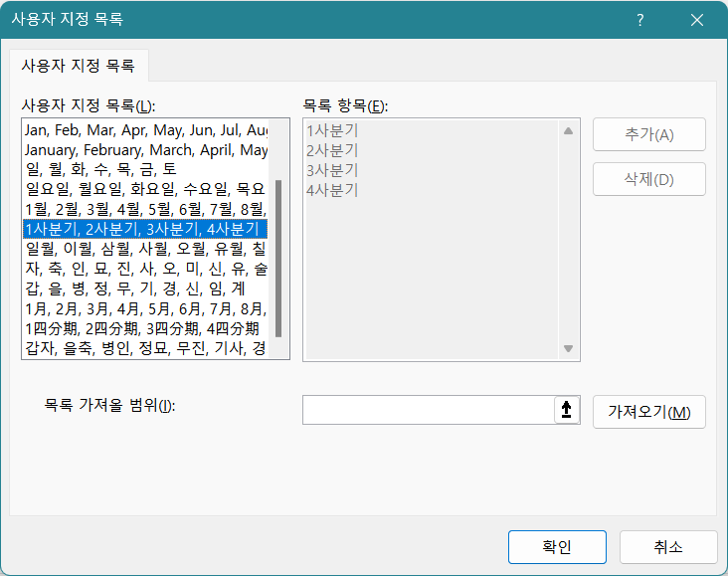Viewport: 728px width, 576px height.
Task: Click the list items scroll up arrow
Action: 568,131
